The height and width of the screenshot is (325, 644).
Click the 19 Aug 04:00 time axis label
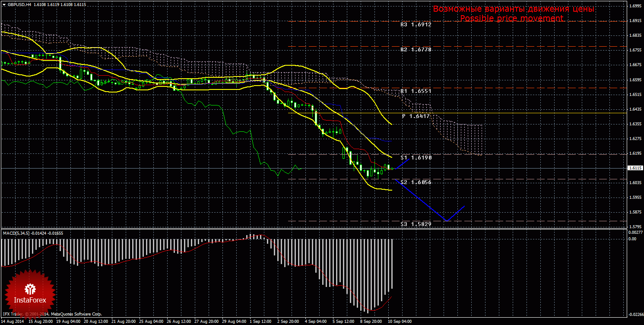68,322
